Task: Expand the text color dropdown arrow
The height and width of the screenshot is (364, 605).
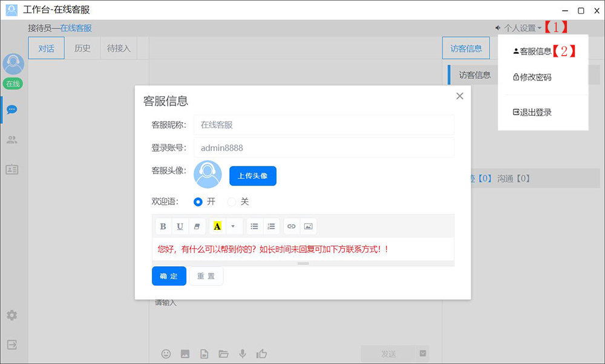Action: 233,226
